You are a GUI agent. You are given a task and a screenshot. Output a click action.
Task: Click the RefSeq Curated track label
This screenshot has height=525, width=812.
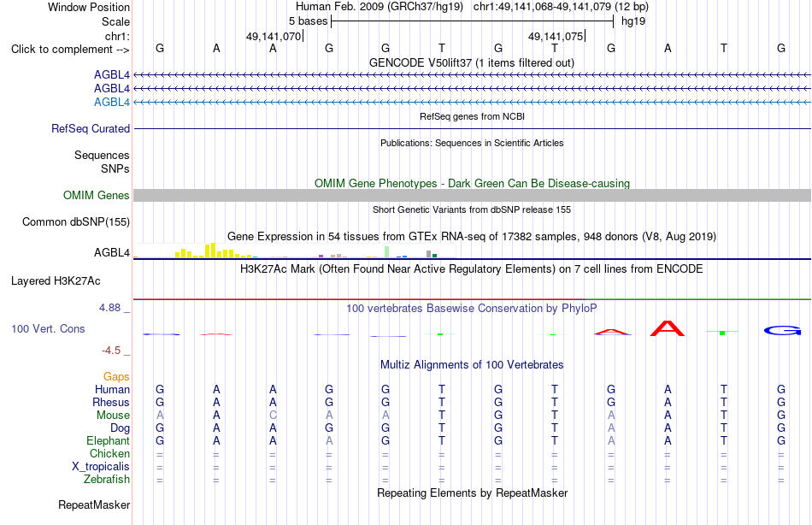click(x=91, y=128)
